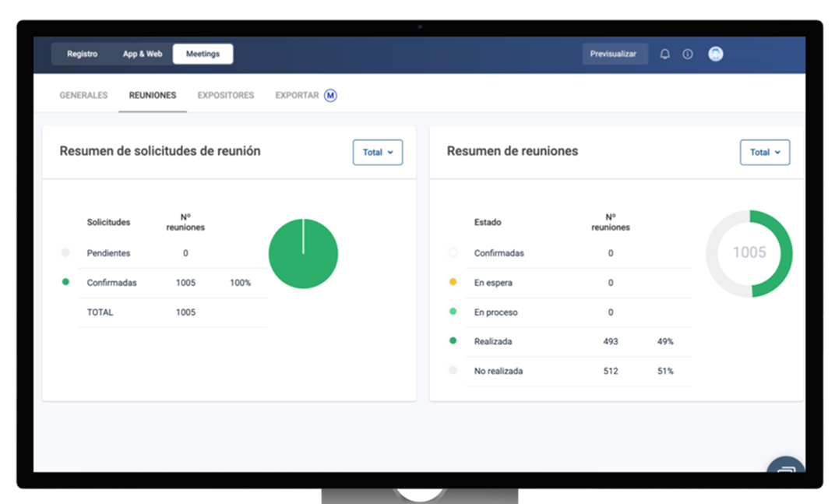Viewport: 835px width, 504px height.
Task: Click the gray No realizada dot
Action: coord(453,370)
